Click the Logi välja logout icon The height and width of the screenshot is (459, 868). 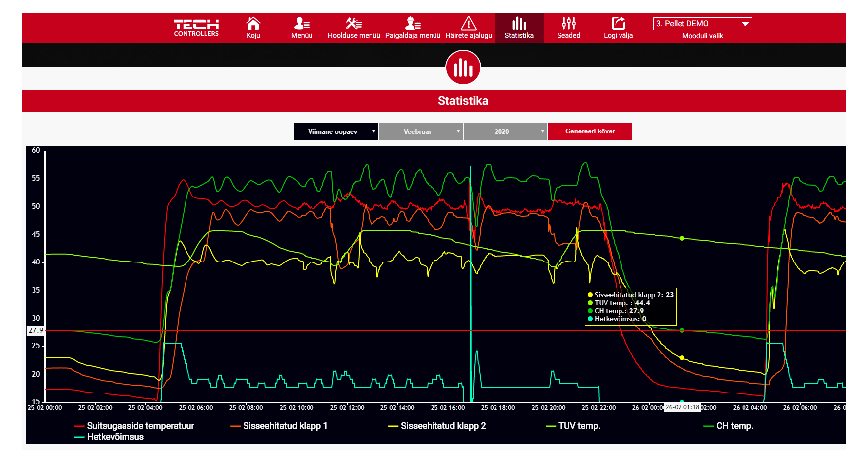(x=618, y=24)
